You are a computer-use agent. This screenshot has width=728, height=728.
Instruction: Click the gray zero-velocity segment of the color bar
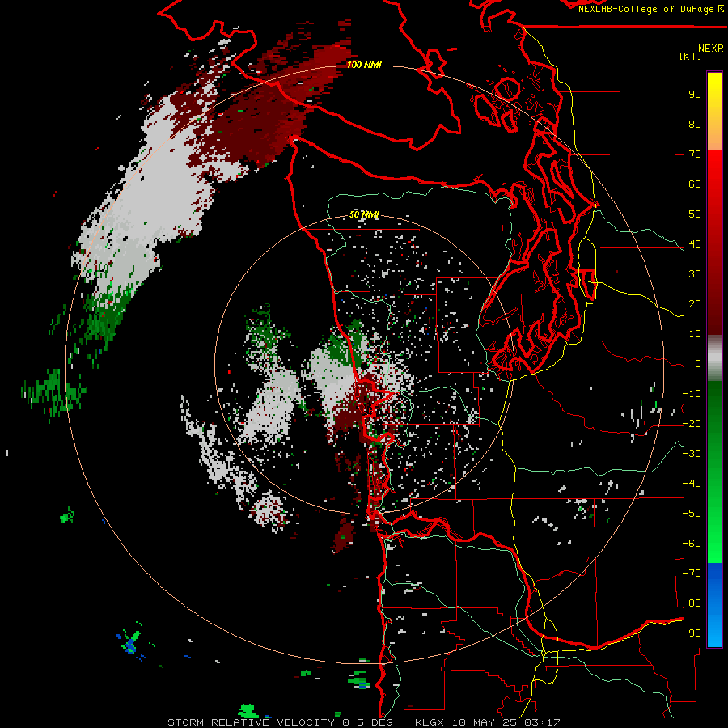[x=714, y=358]
